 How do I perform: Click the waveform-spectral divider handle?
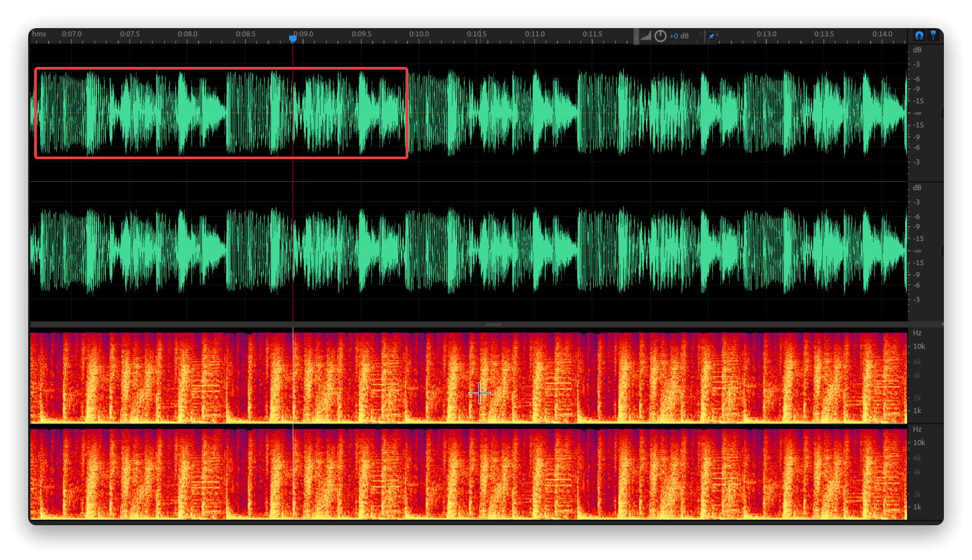[493, 324]
